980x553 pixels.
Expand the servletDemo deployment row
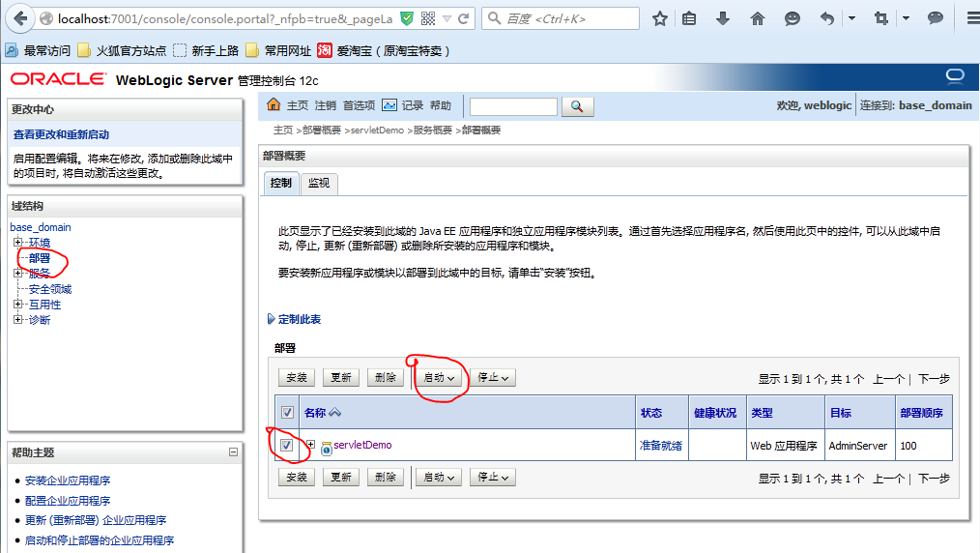310,445
